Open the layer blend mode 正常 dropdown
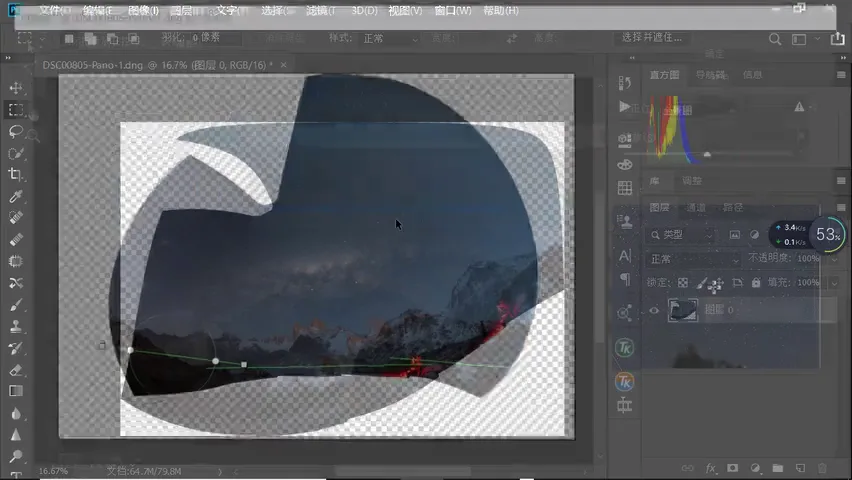 coord(693,259)
